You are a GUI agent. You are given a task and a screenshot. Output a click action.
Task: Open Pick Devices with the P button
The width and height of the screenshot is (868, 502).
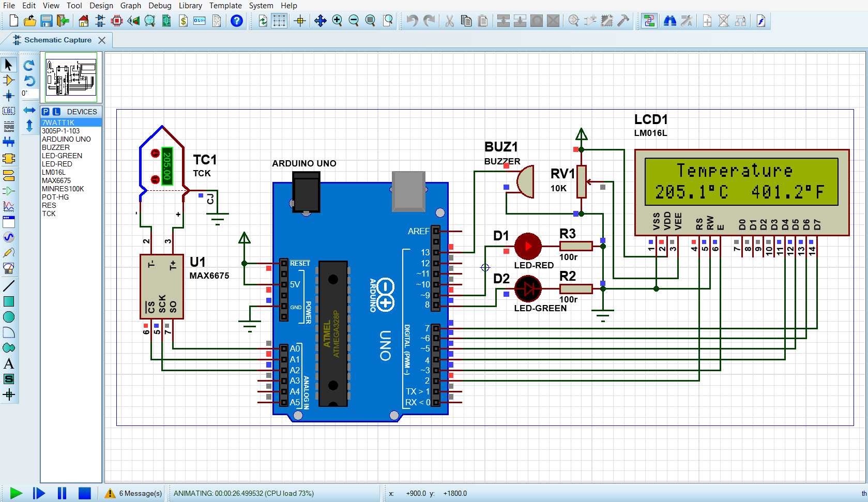tap(46, 111)
